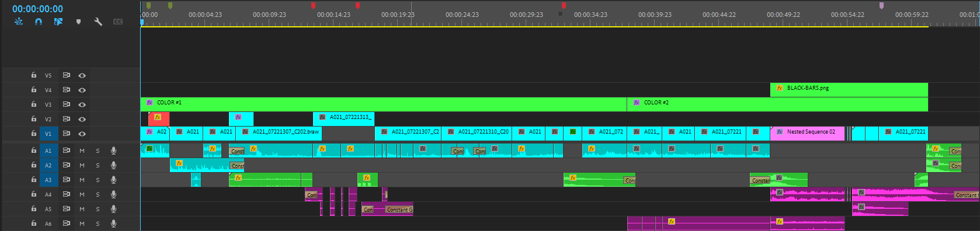Viewport: 980px width, 231px height.
Task: Toggle closed captions track icon
Action: click(x=118, y=22)
